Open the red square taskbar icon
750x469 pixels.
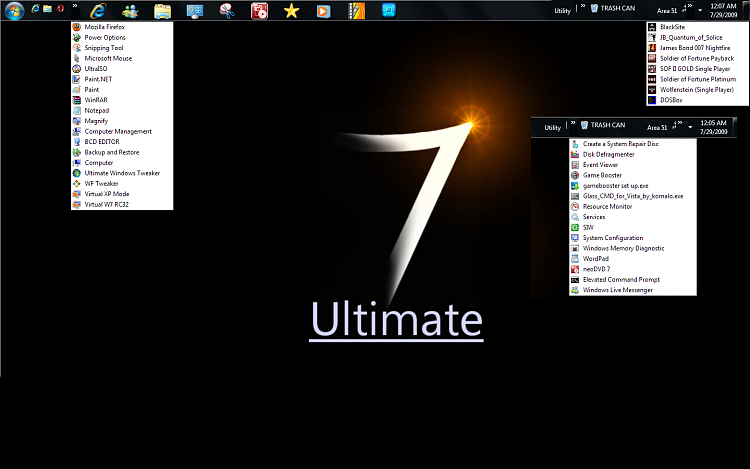click(259, 11)
